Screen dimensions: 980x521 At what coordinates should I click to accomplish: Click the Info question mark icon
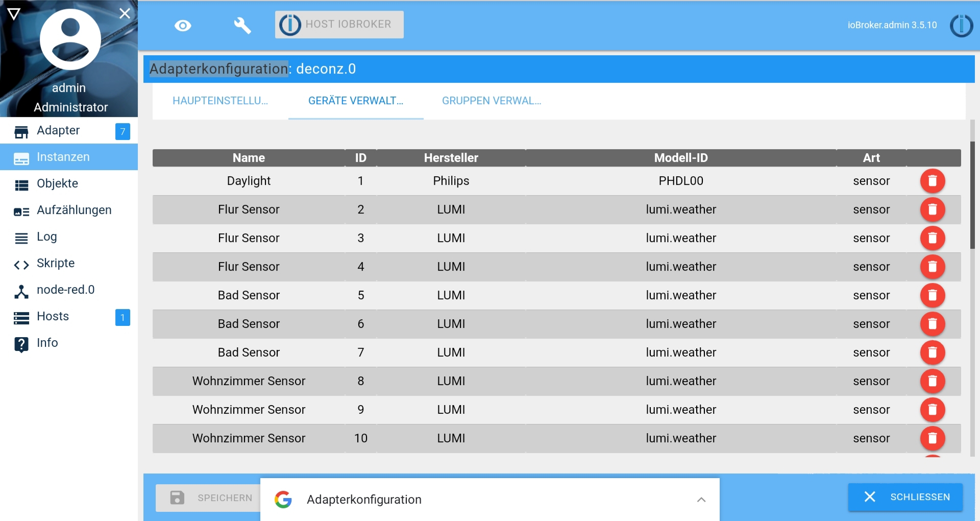pos(21,345)
